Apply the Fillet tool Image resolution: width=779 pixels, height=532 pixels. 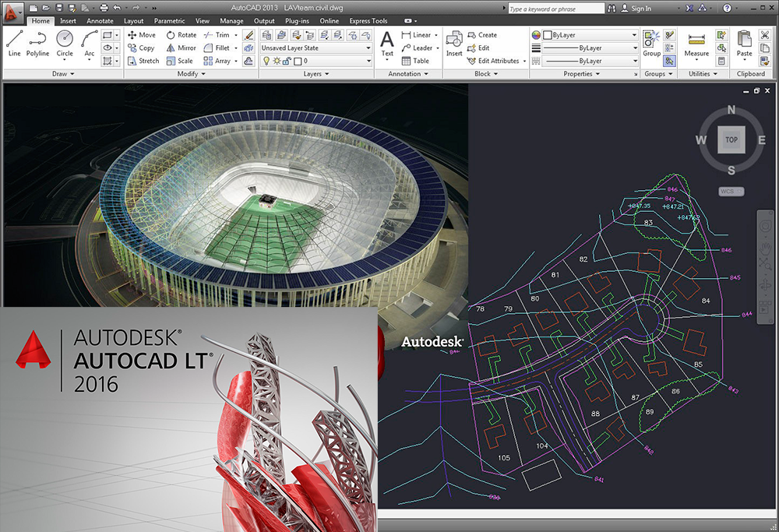217,48
